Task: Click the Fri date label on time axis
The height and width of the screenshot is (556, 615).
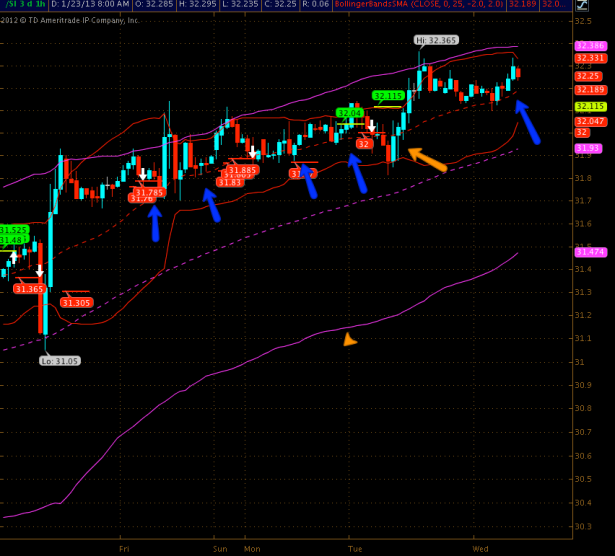Action: [124, 549]
